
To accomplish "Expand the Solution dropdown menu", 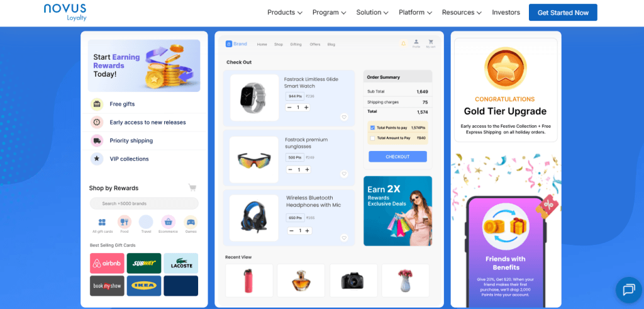I will 372,13.
